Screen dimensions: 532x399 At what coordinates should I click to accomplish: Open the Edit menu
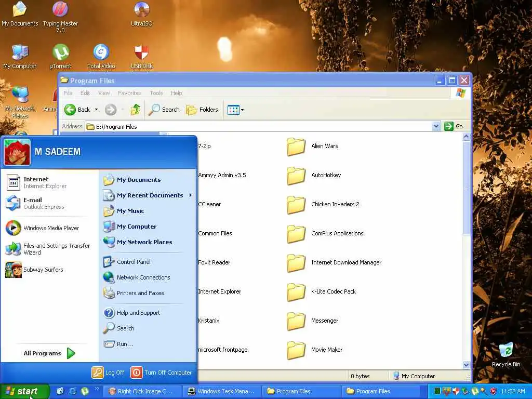click(85, 92)
